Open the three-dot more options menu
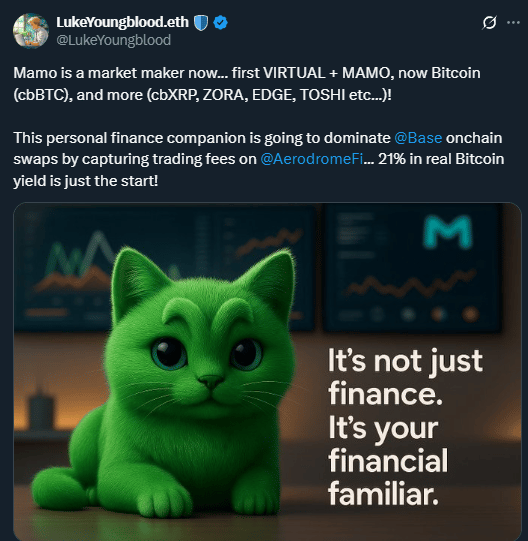The image size is (528, 541). pyautogui.click(x=513, y=23)
